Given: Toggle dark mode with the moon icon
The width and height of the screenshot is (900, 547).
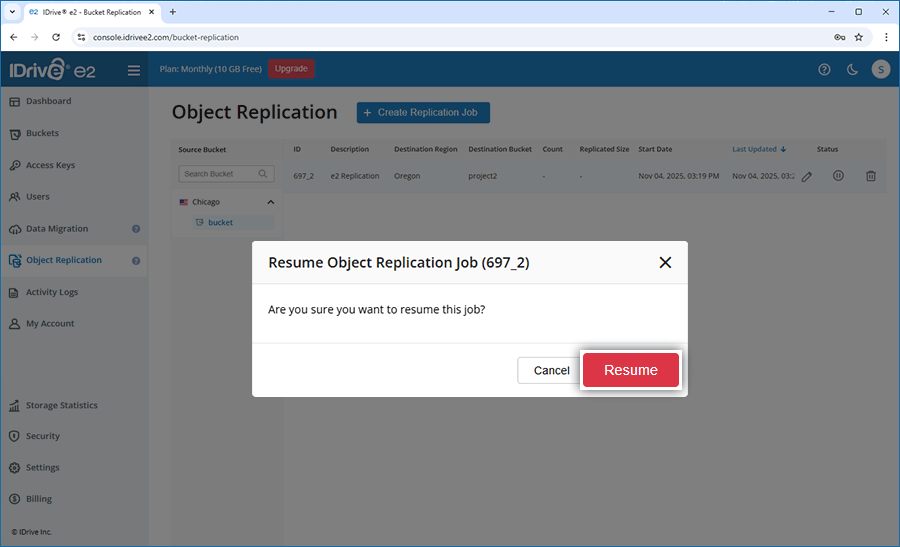Looking at the screenshot, I should [x=852, y=69].
